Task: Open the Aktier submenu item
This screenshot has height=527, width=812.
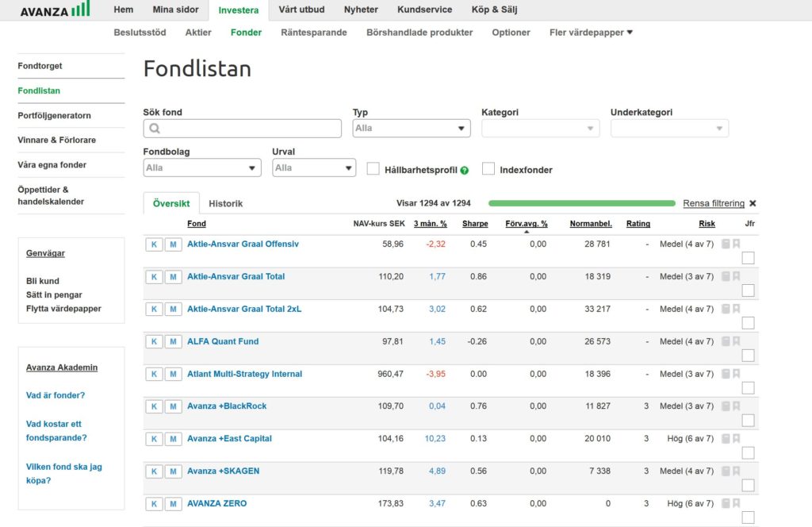Action: [198, 32]
